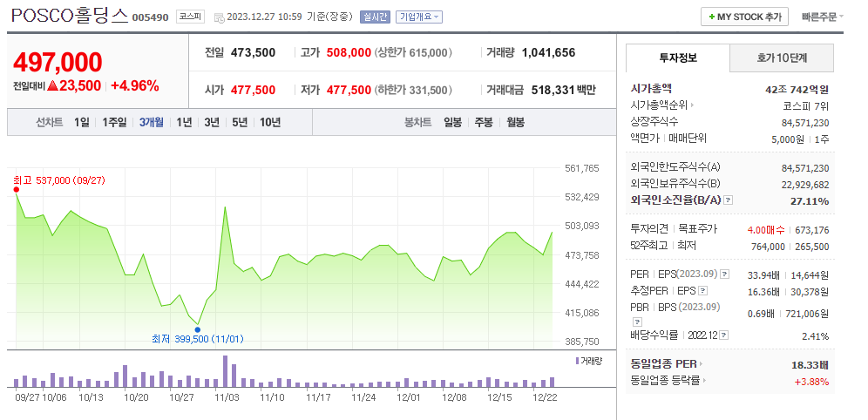Click the PER value 33.94배

pyautogui.click(x=764, y=274)
